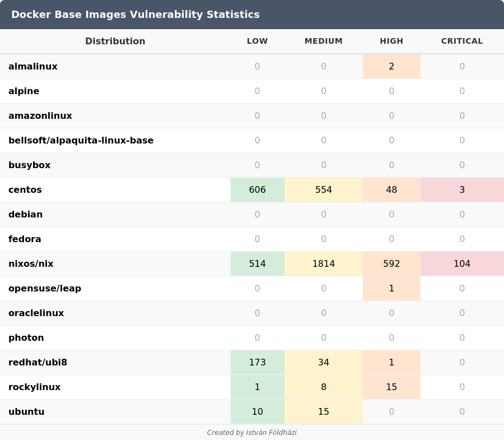
Task: Click fedora MEDIUM value 0
Action: pos(323,239)
